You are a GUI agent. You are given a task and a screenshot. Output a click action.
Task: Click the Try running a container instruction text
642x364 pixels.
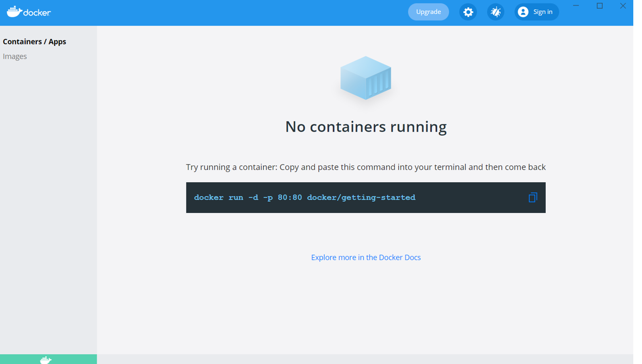click(x=366, y=167)
